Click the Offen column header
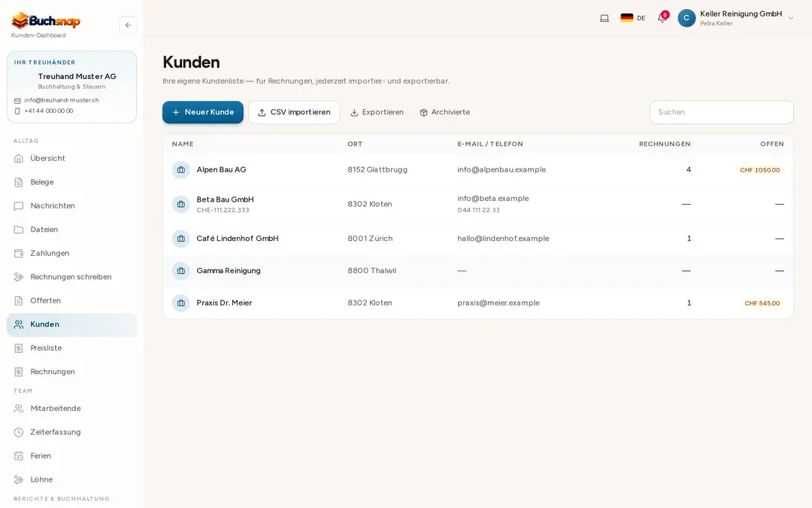Screen dimensions: 812x508 pyautogui.click(x=771, y=144)
